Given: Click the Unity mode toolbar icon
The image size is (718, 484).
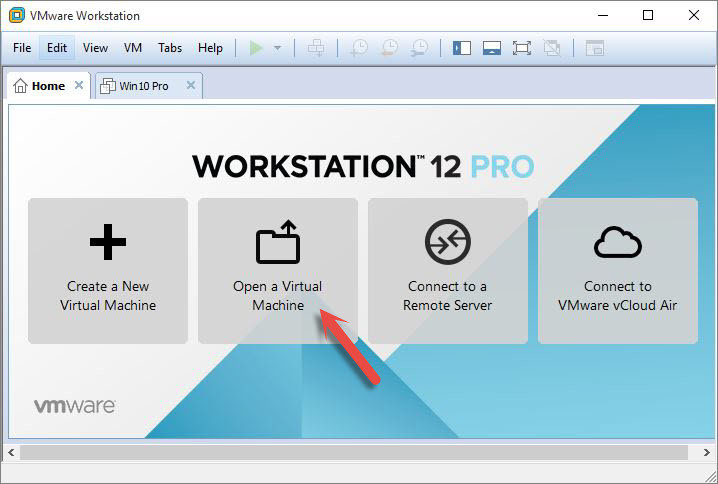Looking at the screenshot, I should pyautogui.click(x=551, y=48).
